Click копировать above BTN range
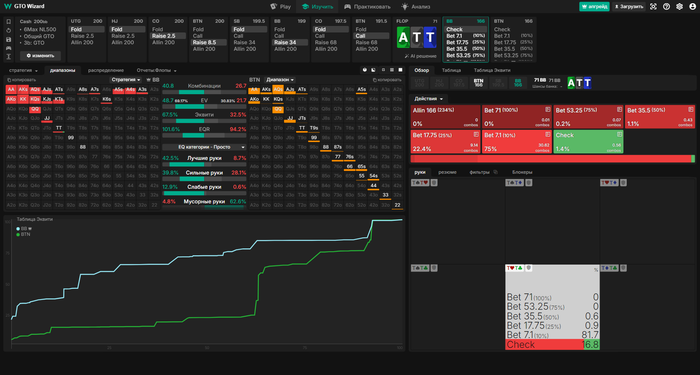Viewport: 700px width, 375px height. tap(387, 79)
